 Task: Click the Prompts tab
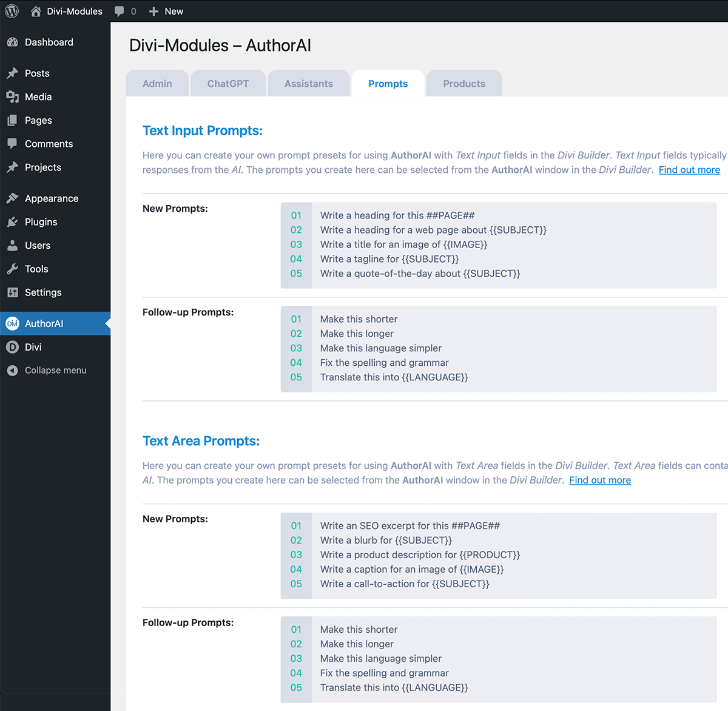tap(388, 84)
